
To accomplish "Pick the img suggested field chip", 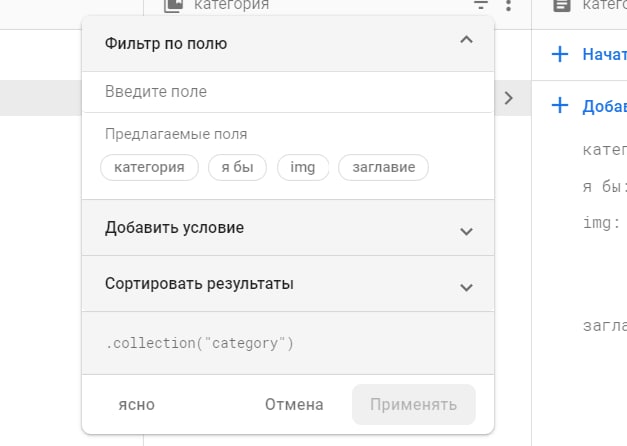I will click(302, 168).
